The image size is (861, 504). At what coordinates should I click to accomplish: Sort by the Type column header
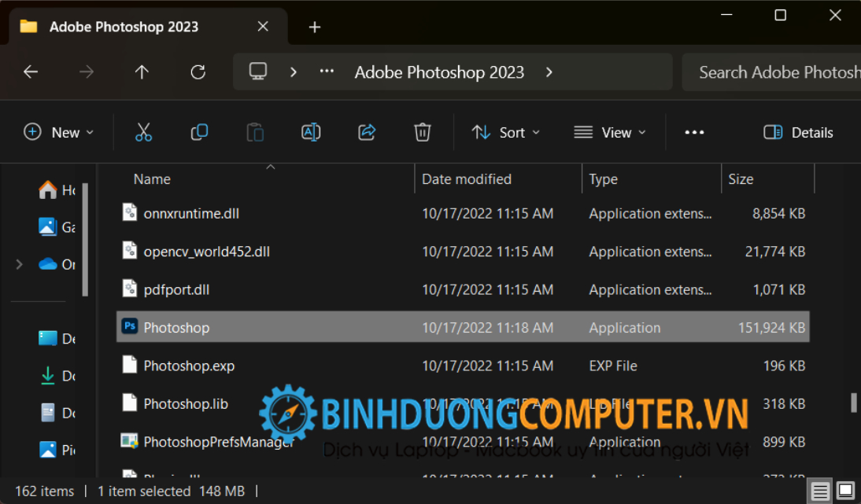point(604,179)
